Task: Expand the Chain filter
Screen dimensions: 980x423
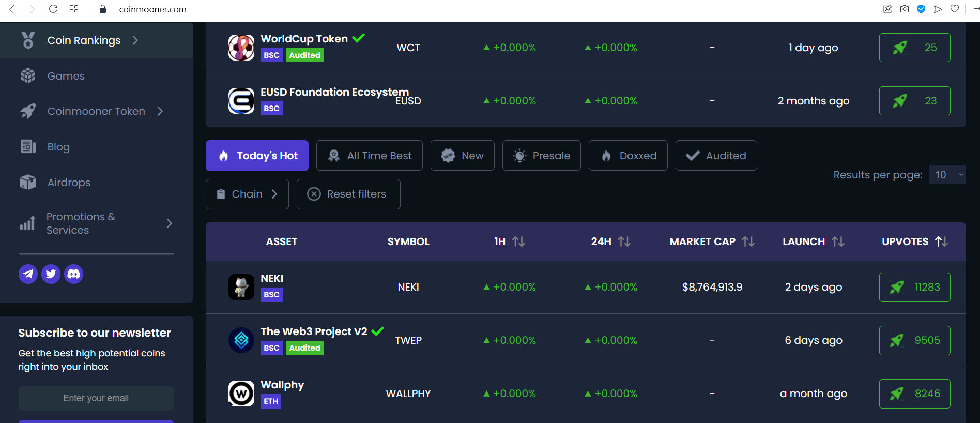Action: click(247, 194)
